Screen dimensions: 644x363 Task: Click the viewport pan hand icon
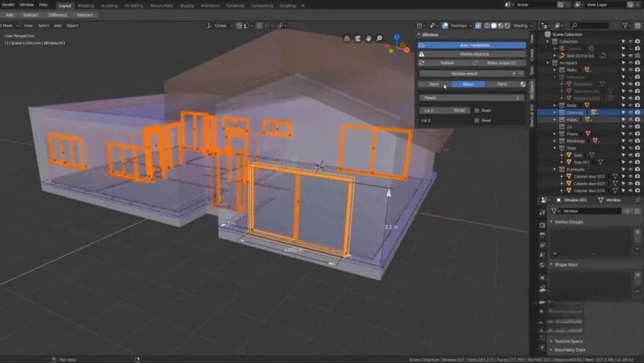pos(369,38)
